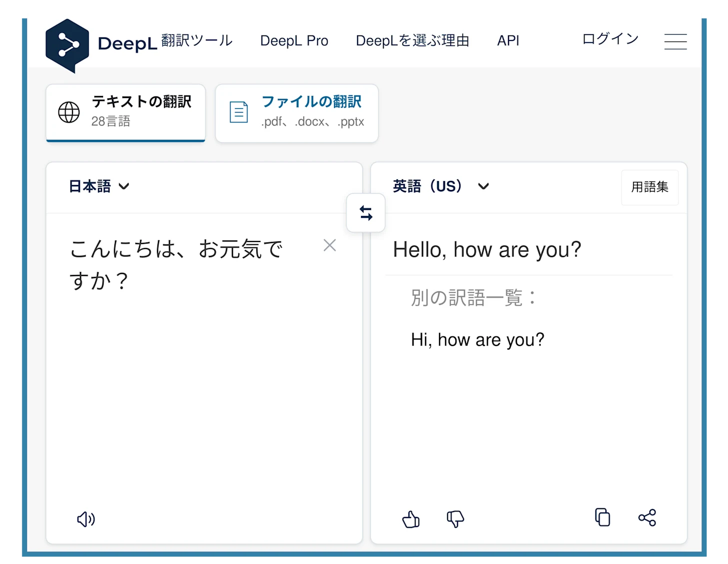Give thumbs down to translation
Viewport: 728px width, 564px height.
pos(455,519)
